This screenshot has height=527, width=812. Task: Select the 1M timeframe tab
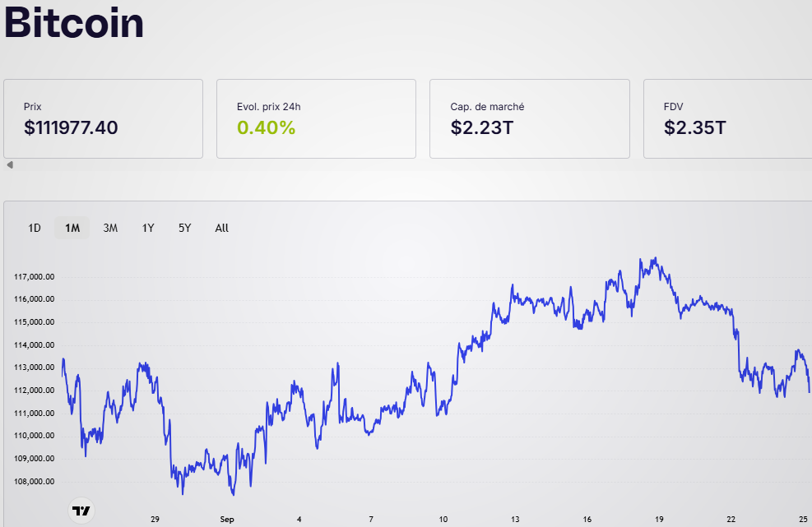72,228
